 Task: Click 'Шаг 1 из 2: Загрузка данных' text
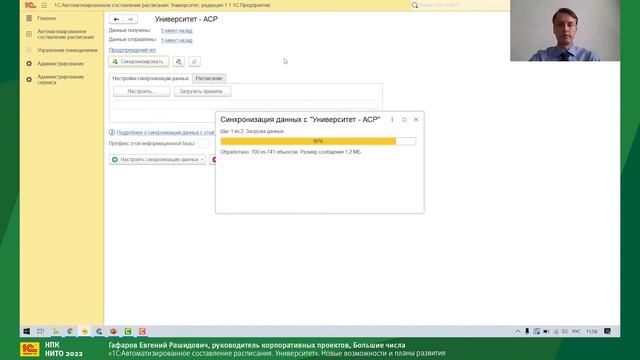point(252,131)
